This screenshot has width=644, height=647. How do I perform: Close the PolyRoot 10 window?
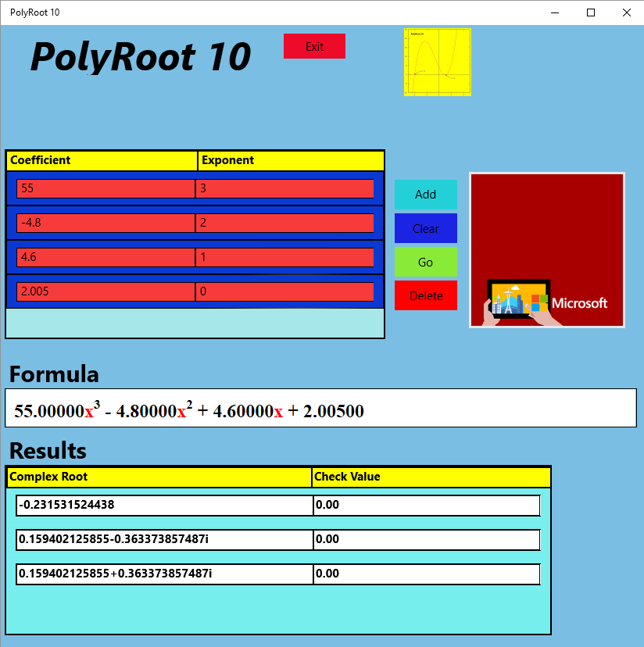click(626, 13)
